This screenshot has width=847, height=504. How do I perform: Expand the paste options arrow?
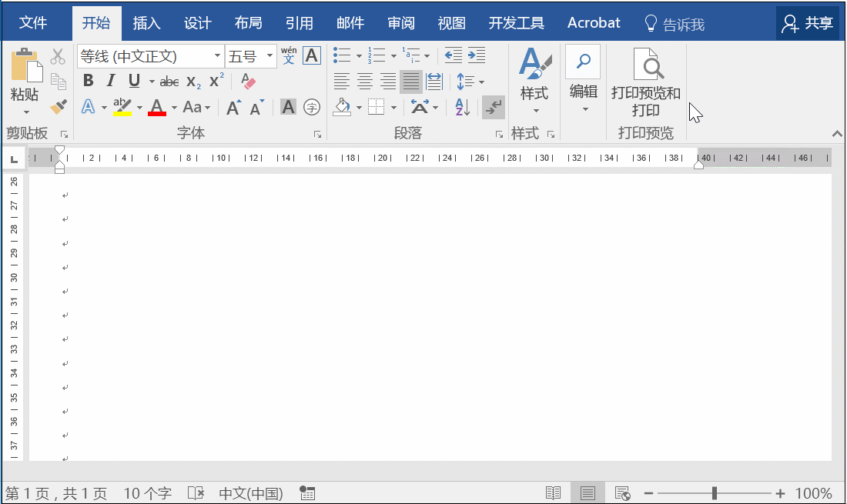(26, 112)
